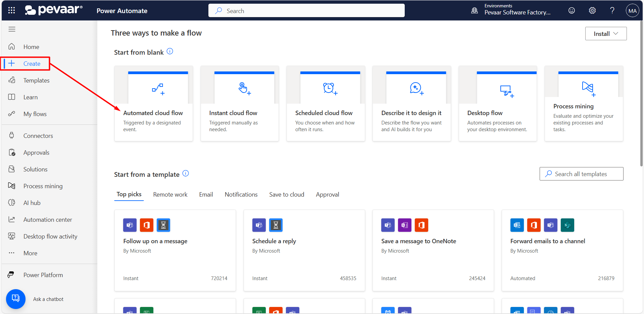Open Process mining in the sidebar
Image resolution: width=644 pixels, height=314 pixels.
pos(43,186)
